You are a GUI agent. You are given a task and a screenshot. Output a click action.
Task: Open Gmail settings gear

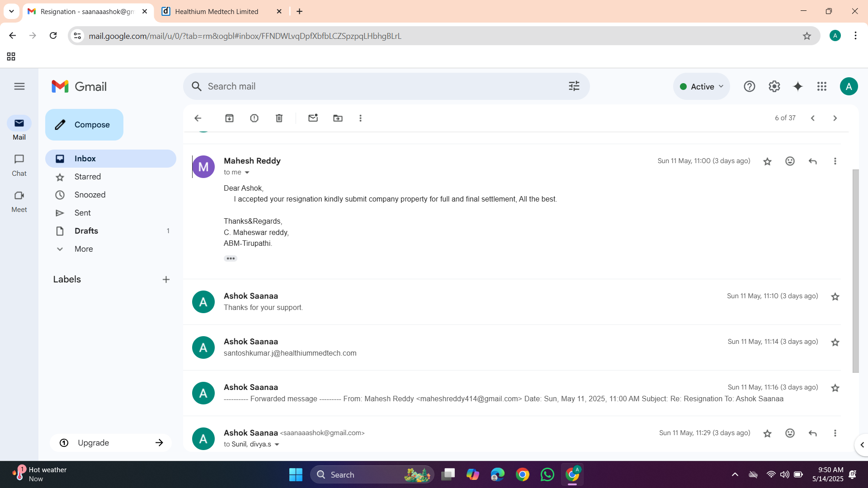(x=774, y=86)
